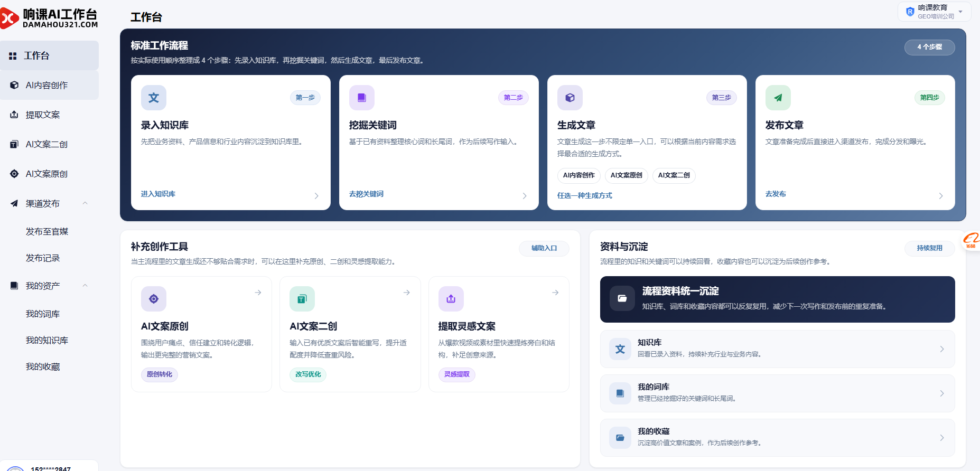Click the 我的收藏 row's folder icon
Viewport: 980px width, 471px height.
[x=620, y=438]
